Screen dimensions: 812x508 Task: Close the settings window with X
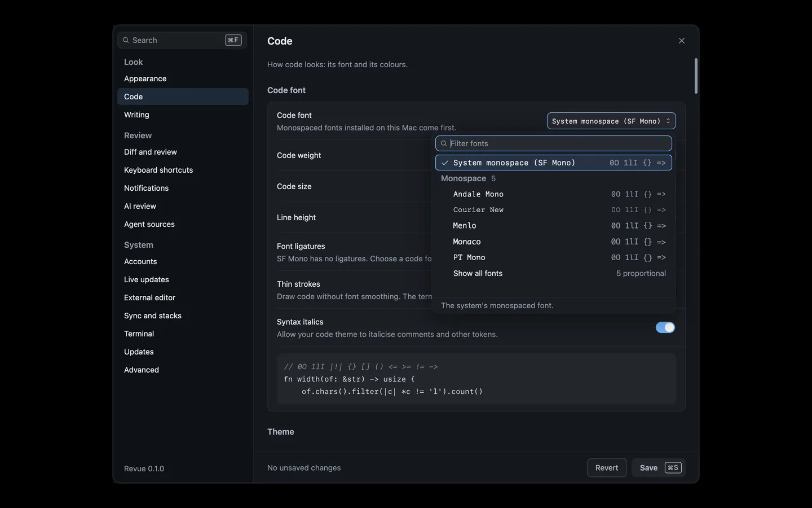682,41
